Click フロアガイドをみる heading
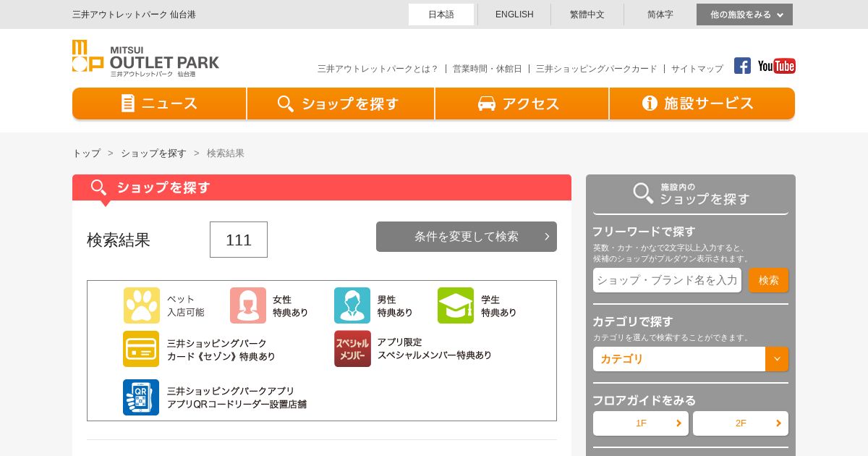The height and width of the screenshot is (456, 868). pos(644,400)
